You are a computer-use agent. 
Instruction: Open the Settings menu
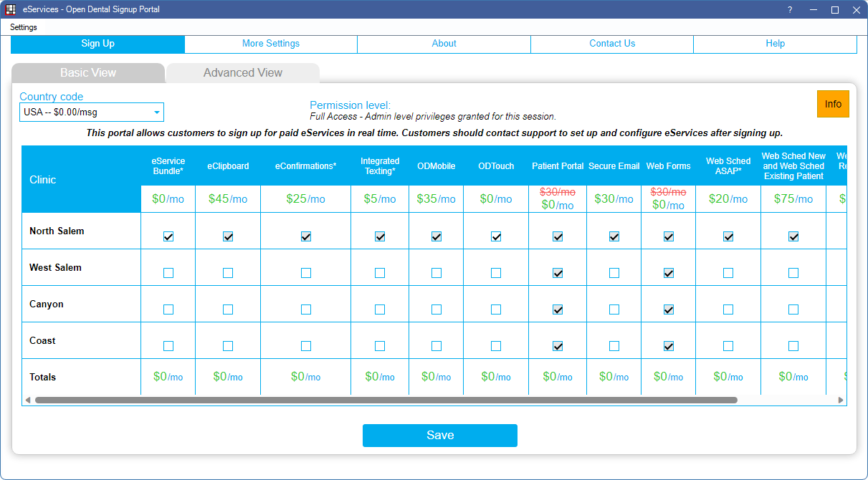click(23, 27)
